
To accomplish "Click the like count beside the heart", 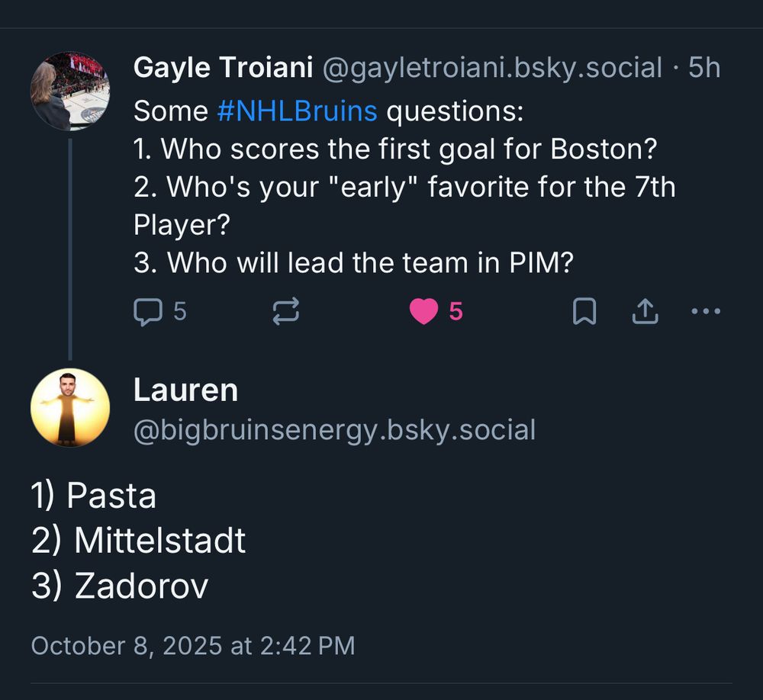I will [456, 311].
